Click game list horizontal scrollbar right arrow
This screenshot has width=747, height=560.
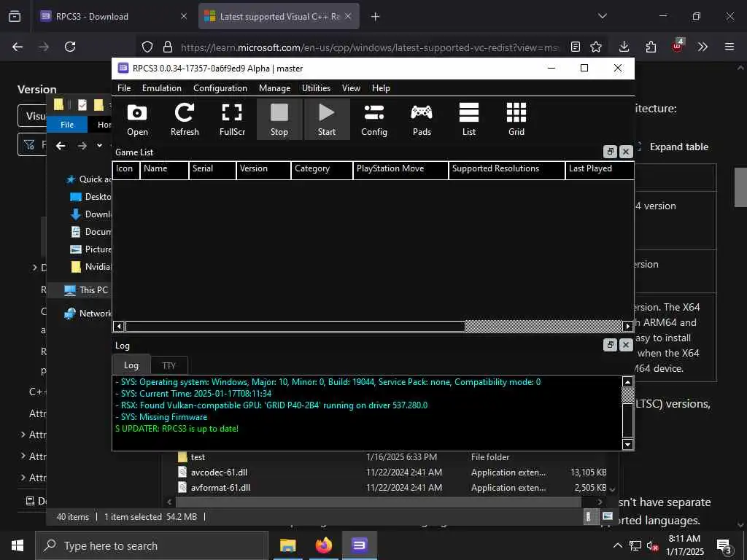pyautogui.click(x=627, y=326)
